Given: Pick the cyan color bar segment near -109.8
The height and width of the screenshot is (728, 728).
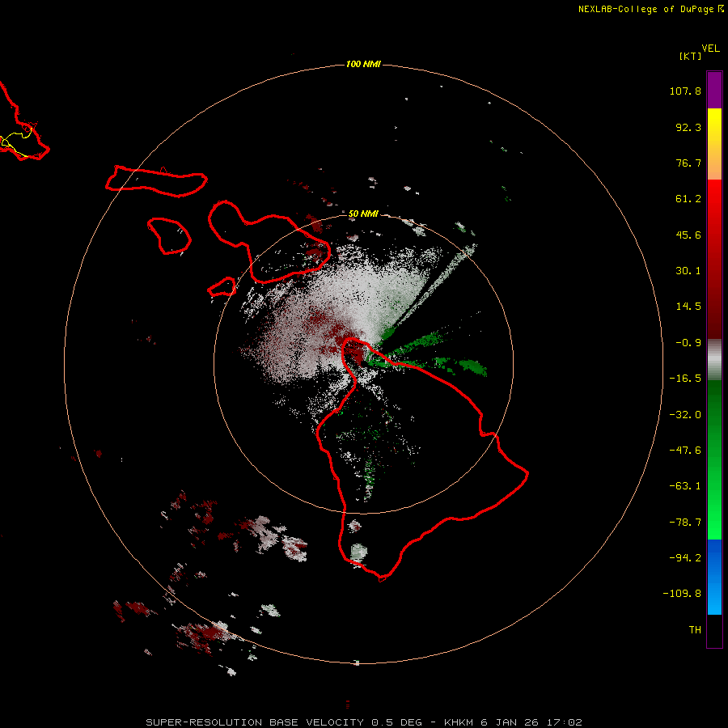Looking at the screenshot, I should point(714,598).
